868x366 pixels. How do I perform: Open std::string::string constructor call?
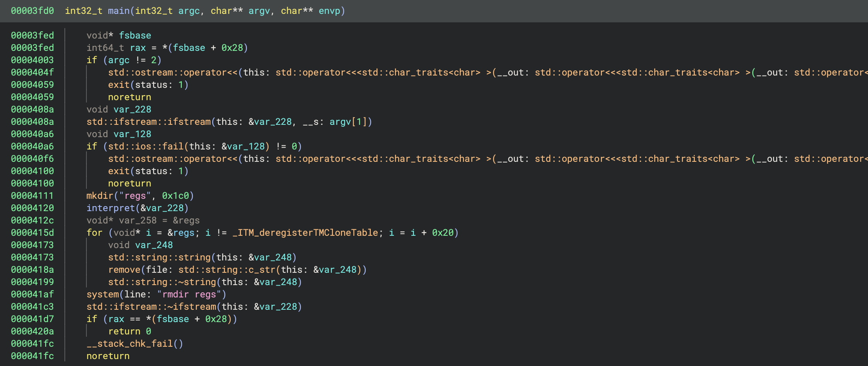coord(159,257)
